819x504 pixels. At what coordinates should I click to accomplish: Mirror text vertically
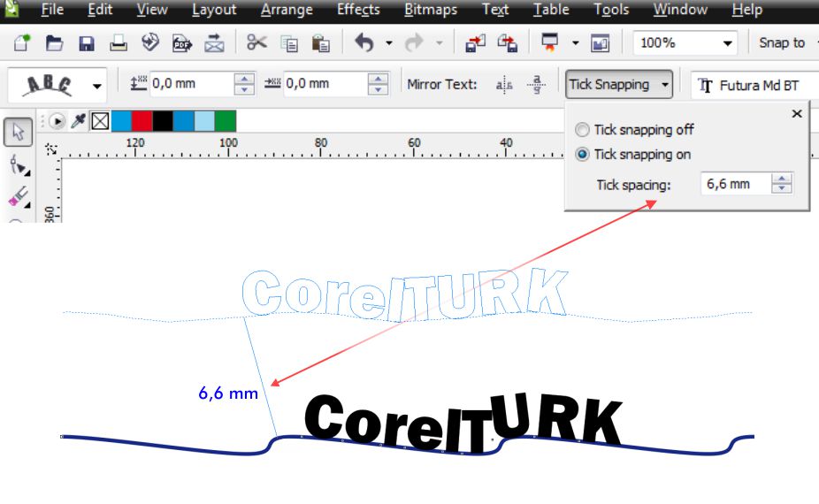537,84
